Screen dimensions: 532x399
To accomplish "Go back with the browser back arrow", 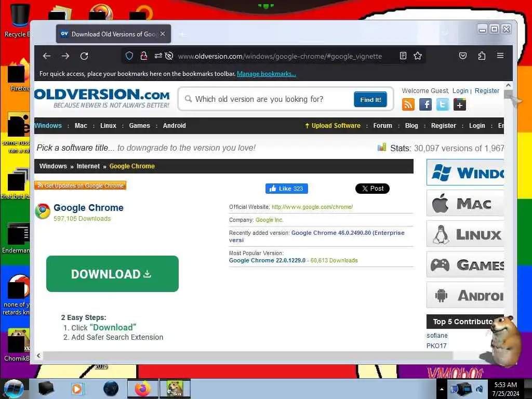I will 47,56.
